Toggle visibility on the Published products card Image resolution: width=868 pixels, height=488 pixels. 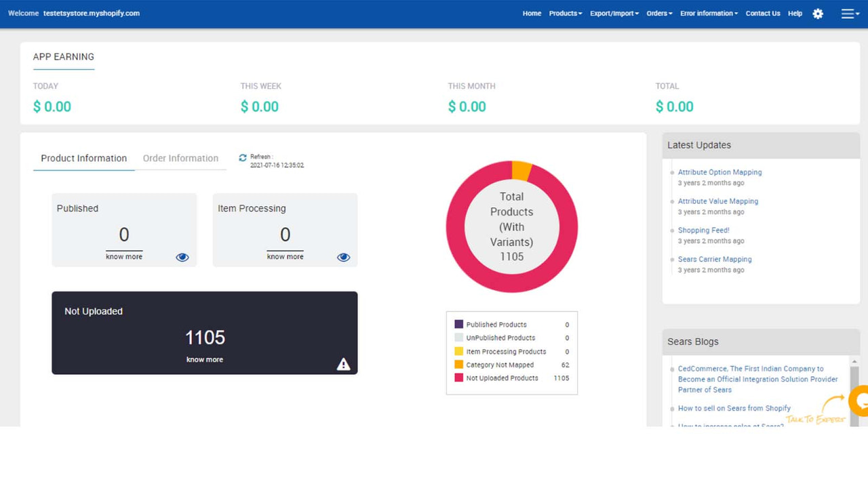182,257
